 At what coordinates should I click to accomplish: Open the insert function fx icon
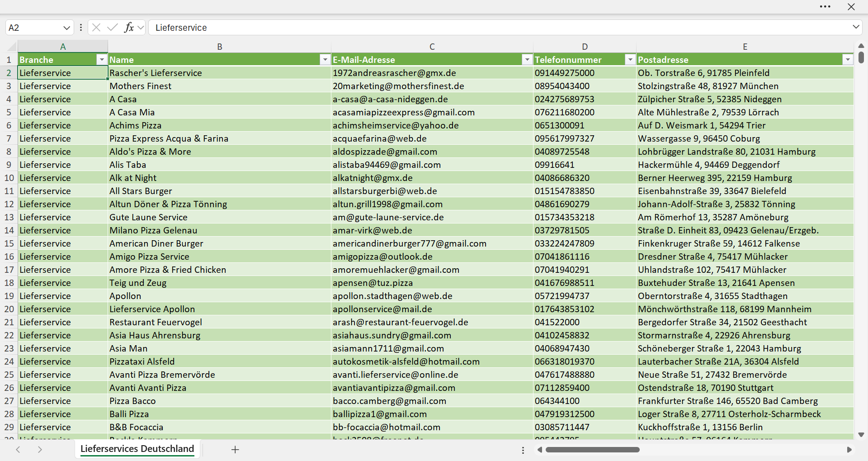point(129,28)
